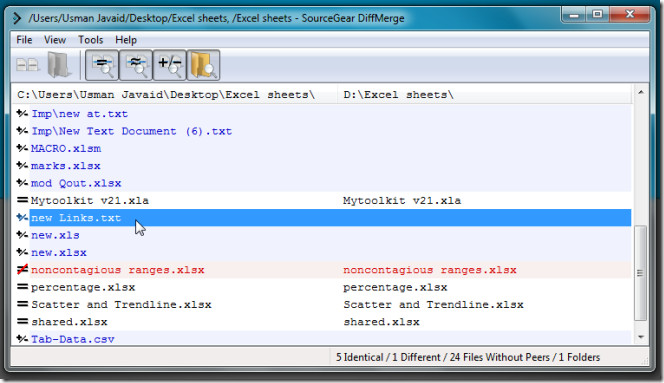Select left Scatter and Trendline.xlsx entry

click(121, 305)
